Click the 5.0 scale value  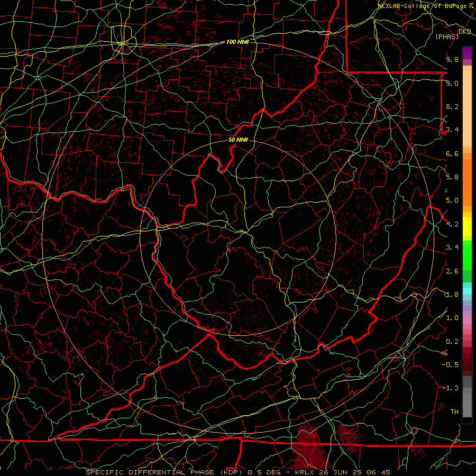[452, 200]
